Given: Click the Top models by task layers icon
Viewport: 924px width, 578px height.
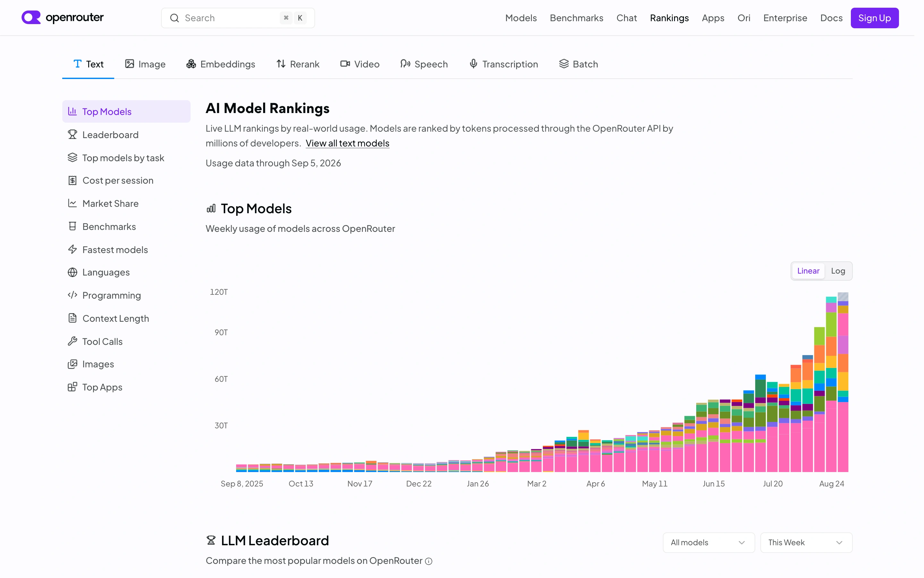Looking at the screenshot, I should pyautogui.click(x=73, y=157).
